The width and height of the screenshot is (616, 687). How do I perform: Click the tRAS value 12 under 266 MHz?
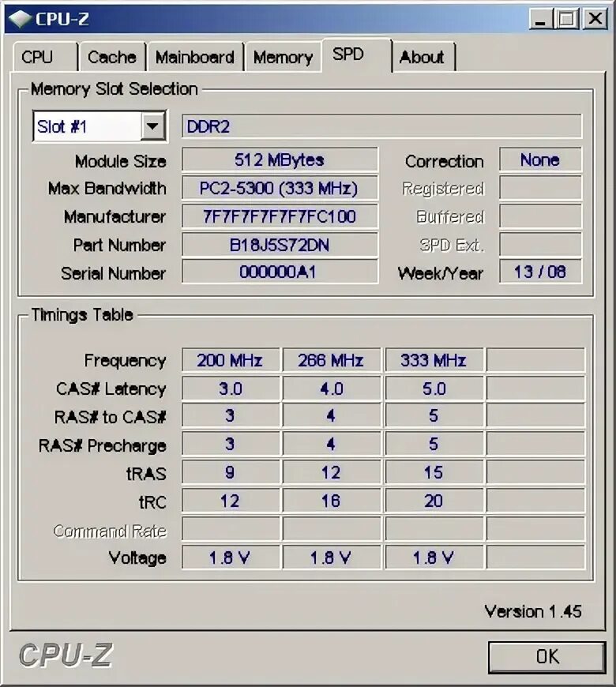coord(332,473)
